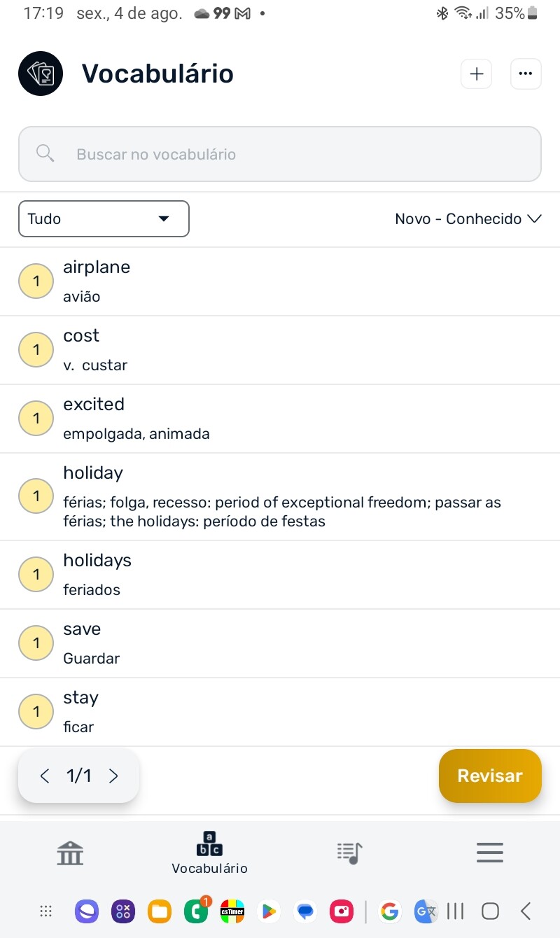Viewport: 560px width, 938px height.
Task: Tap the plus icon to add vocabulary
Action: point(476,74)
